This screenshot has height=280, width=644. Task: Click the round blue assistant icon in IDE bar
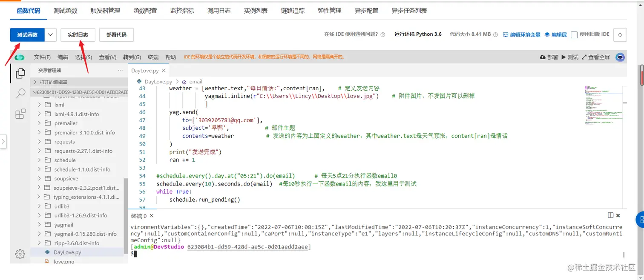click(x=621, y=57)
